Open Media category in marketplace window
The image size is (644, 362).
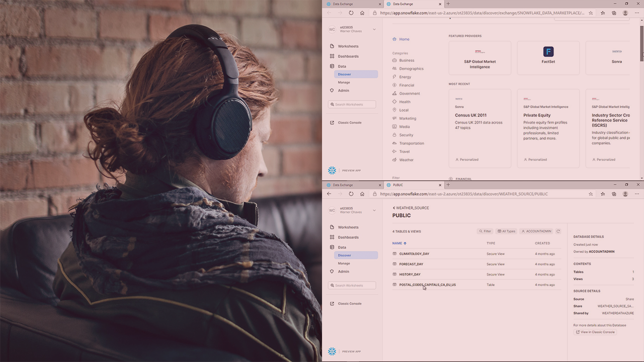click(400, 127)
